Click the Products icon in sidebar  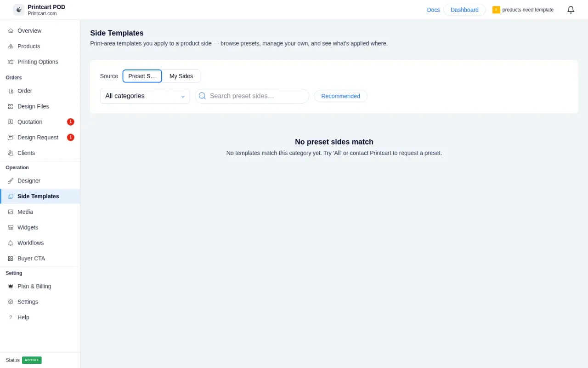(x=11, y=46)
